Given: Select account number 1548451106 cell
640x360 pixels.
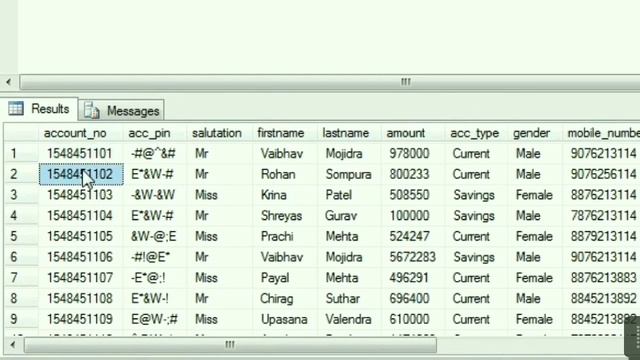Looking at the screenshot, I should tap(81, 257).
